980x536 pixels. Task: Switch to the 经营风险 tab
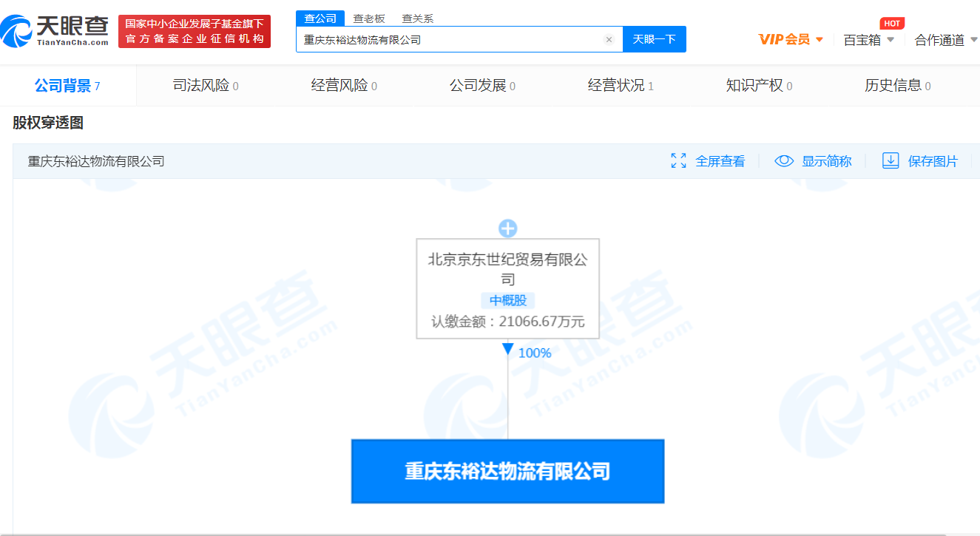[344, 86]
